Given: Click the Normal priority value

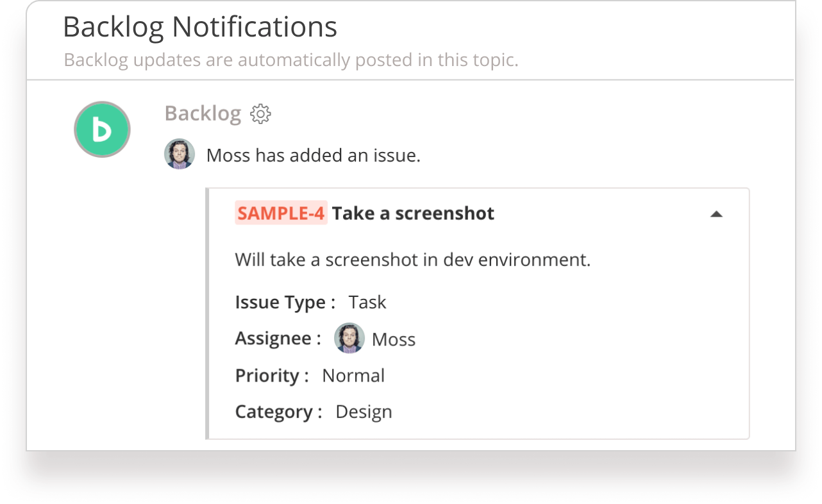Looking at the screenshot, I should coord(353,375).
